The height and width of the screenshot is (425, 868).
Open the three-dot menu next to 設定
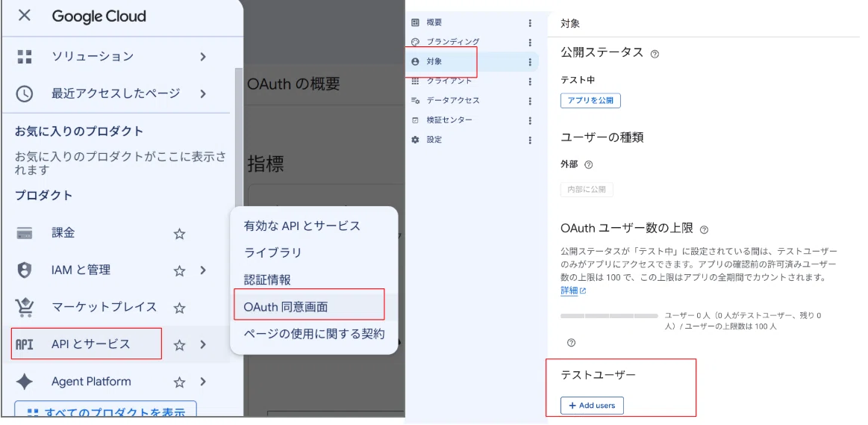click(x=530, y=140)
